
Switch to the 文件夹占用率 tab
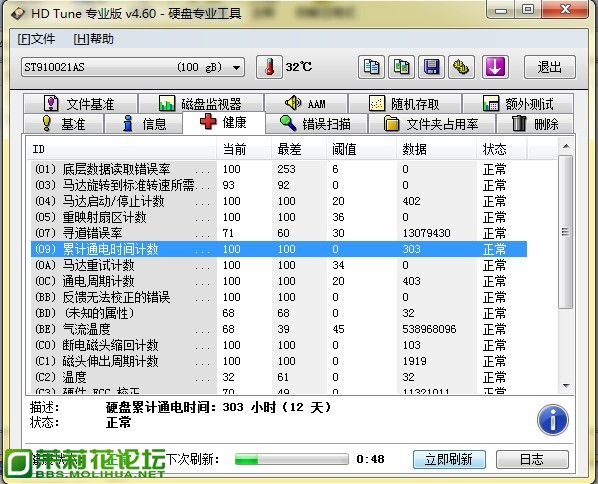point(432,124)
